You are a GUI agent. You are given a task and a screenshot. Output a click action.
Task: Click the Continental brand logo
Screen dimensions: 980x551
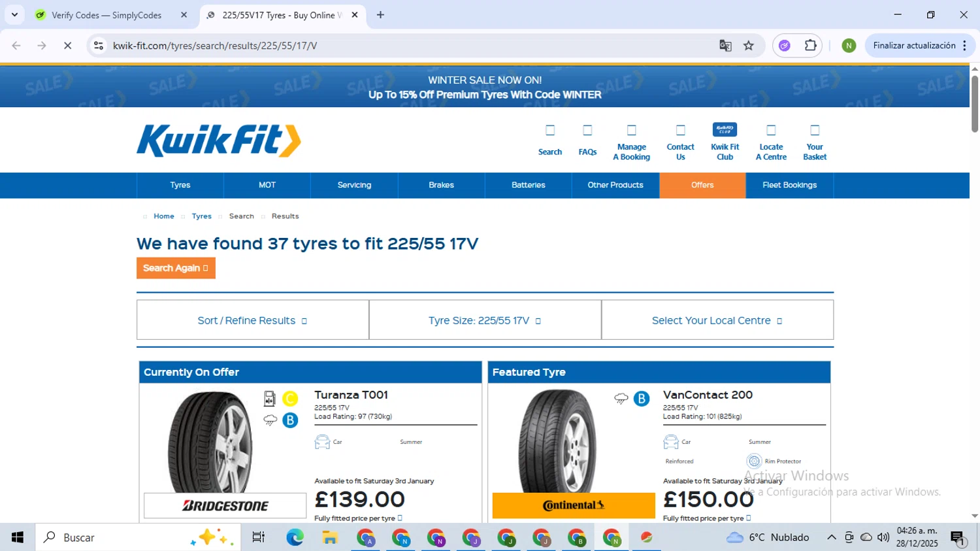574,505
